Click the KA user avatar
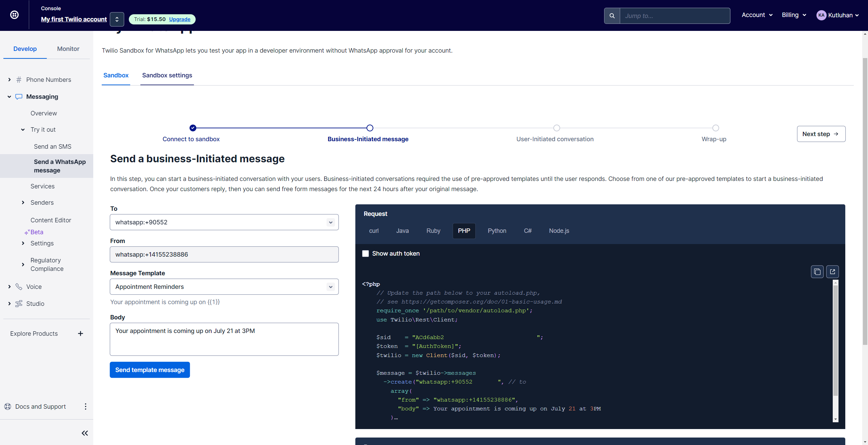Screen dimensions: 868x445 pyautogui.click(x=821, y=15)
